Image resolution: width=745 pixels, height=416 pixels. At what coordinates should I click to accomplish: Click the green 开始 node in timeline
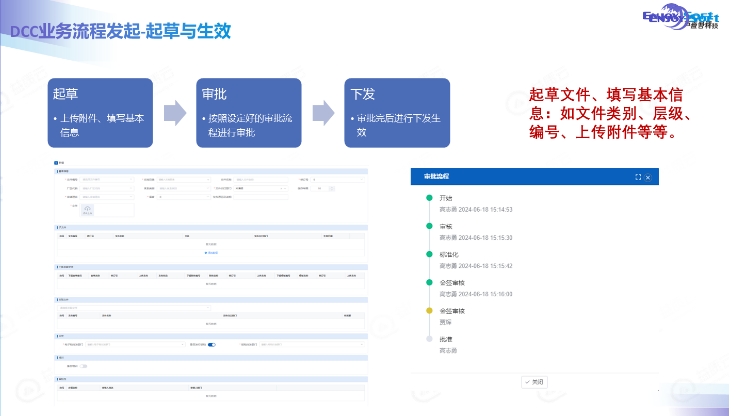point(429,198)
